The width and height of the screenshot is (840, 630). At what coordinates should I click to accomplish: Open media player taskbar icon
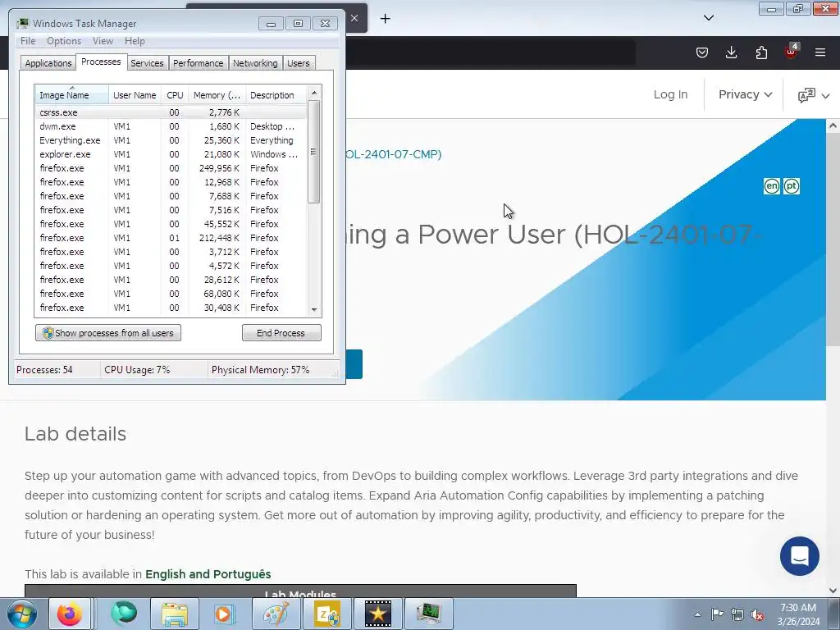click(x=224, y=614)
